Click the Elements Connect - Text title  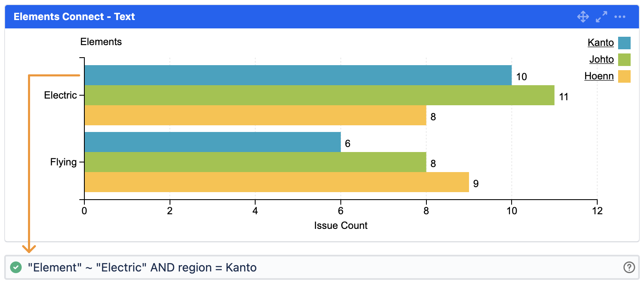(74, 17)
